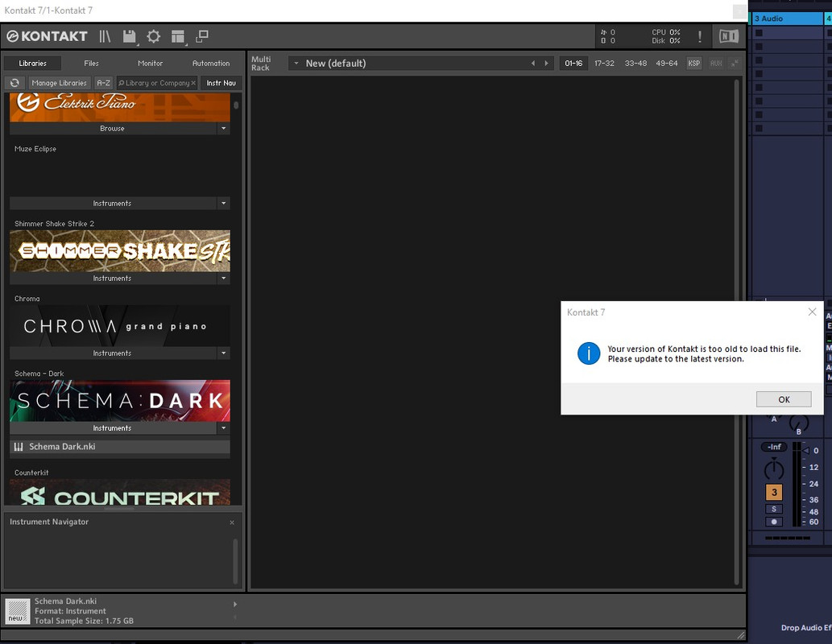Image resolution: width=832 pixels, height=644 pixels.
Task: Toggle the Instr Nav button
Action: 221,83
